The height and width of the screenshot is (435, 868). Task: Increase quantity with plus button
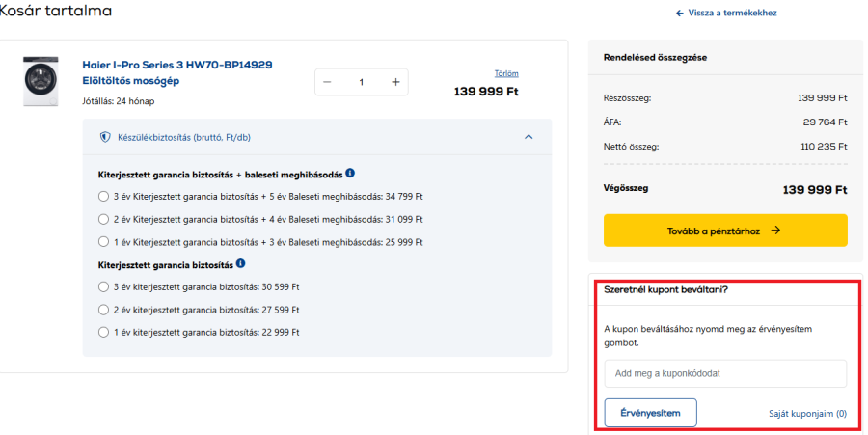point(395,82)
